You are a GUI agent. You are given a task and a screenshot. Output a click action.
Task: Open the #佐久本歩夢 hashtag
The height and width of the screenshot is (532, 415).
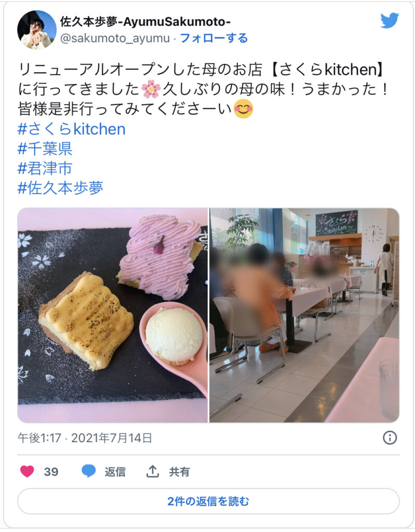[x=60, y=188]
